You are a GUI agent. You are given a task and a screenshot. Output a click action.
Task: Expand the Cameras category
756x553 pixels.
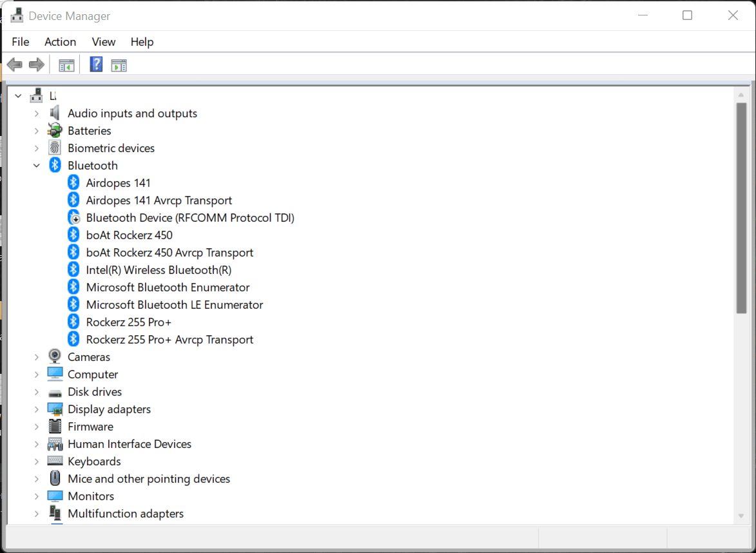[37, 357]
